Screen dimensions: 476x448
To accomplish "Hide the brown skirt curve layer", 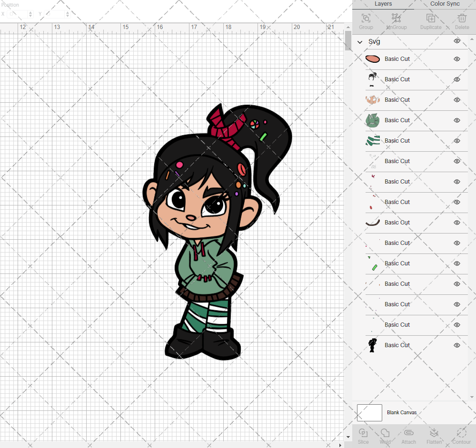I will pyautogui.click(x=457, y=223).
